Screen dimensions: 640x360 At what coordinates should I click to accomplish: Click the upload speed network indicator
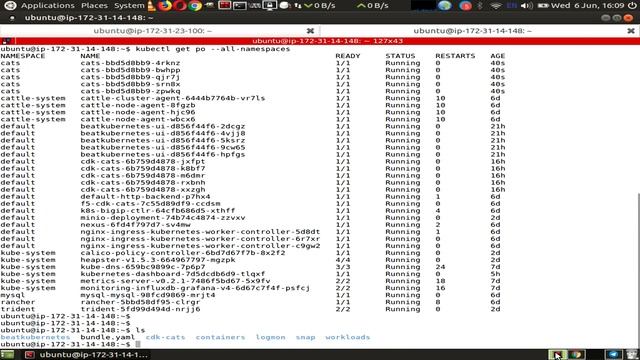tap(372, 6)
